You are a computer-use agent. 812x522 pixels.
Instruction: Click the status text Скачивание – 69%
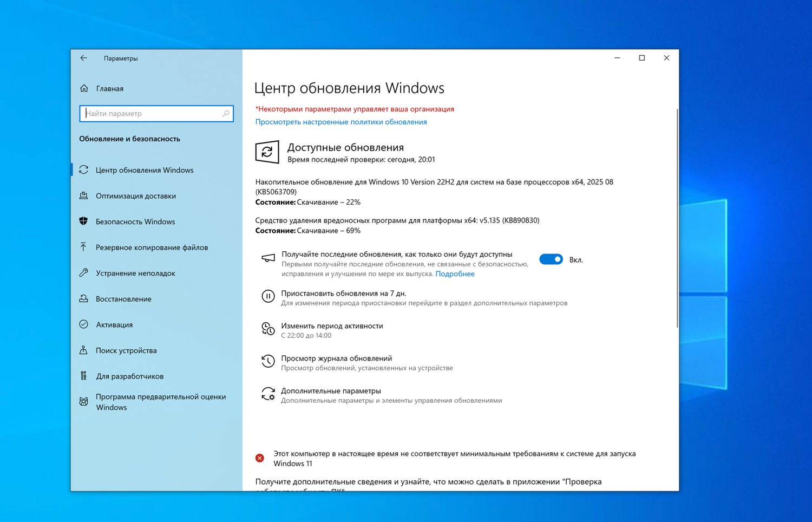click(x=329, y=231)
